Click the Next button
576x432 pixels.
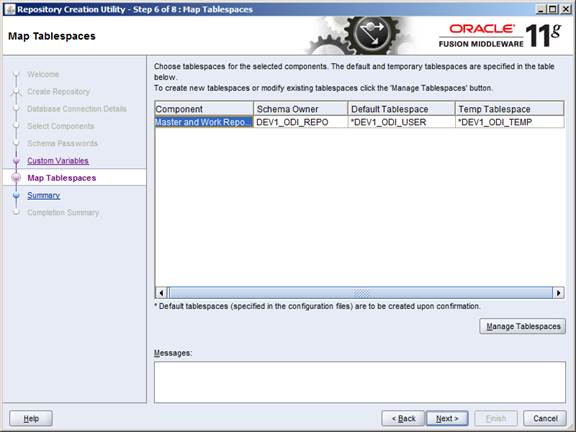(x=447, y=418)
